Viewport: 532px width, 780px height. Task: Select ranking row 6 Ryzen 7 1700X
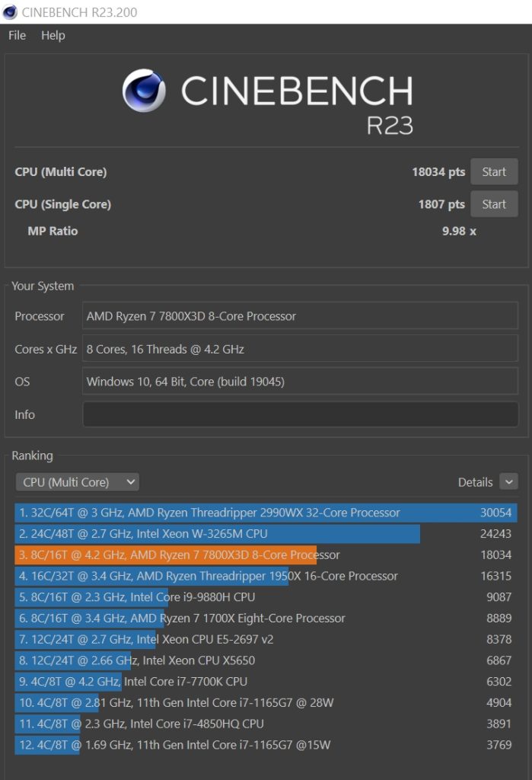point(266,619)
